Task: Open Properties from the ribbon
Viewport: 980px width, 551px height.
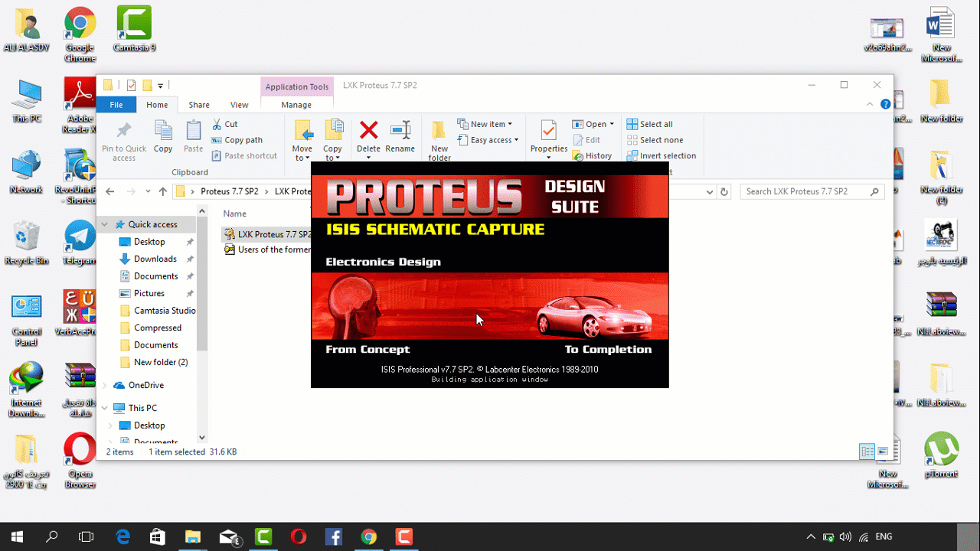Action: (549, 137)
